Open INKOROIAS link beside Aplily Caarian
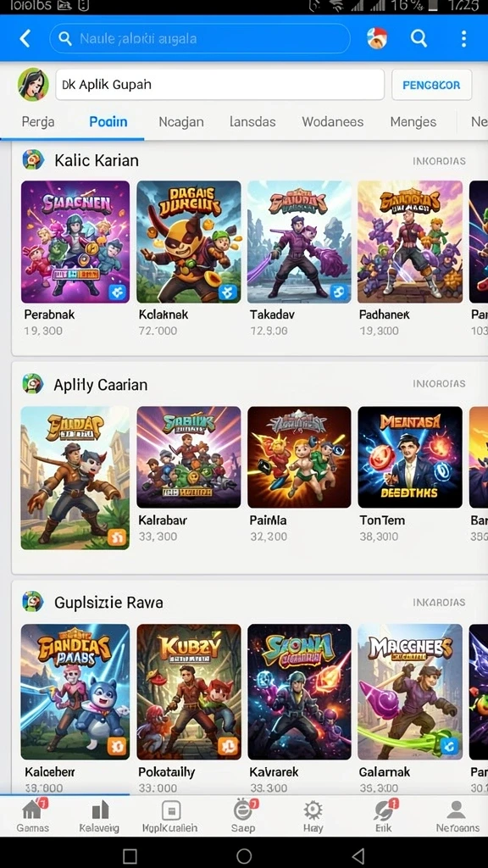Screen dimensions: 488x868 [x=440, y=383]
